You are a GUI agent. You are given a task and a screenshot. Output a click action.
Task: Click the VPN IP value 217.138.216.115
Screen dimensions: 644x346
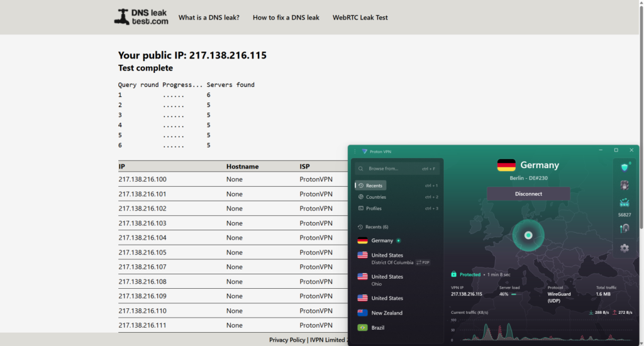pos(467,294)
